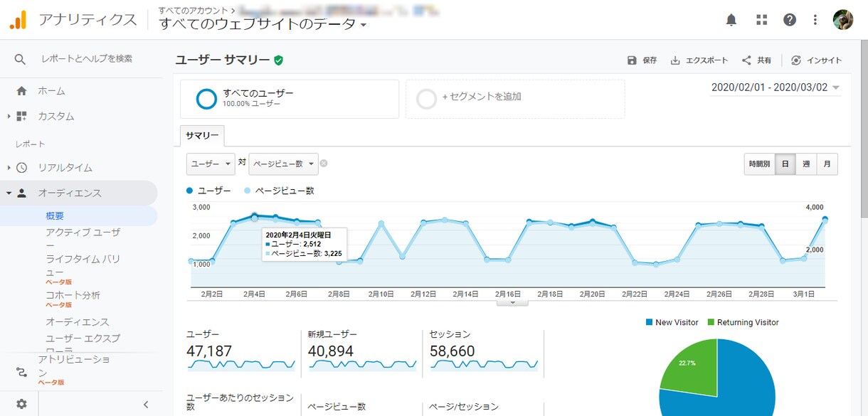This screenshot has height=416, width=868.
Task: Collapse the オーディエンス section arrow
Action: [x=9, y=193]
